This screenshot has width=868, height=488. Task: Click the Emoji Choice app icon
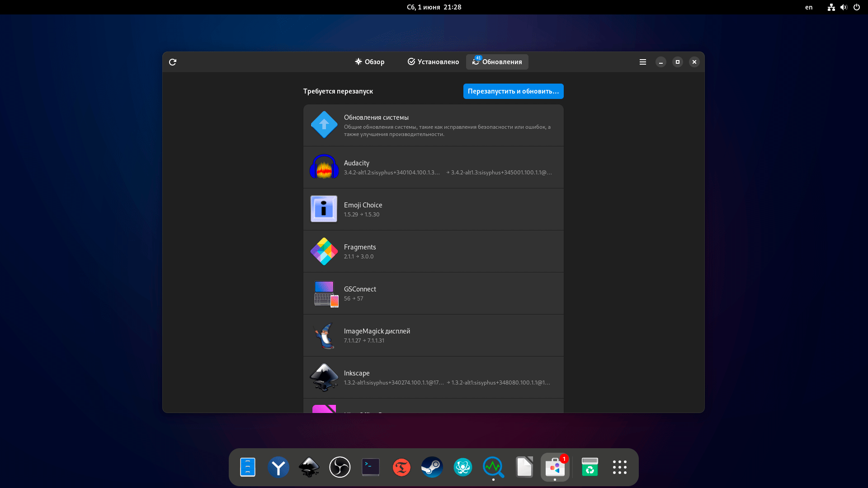(324, 209)
